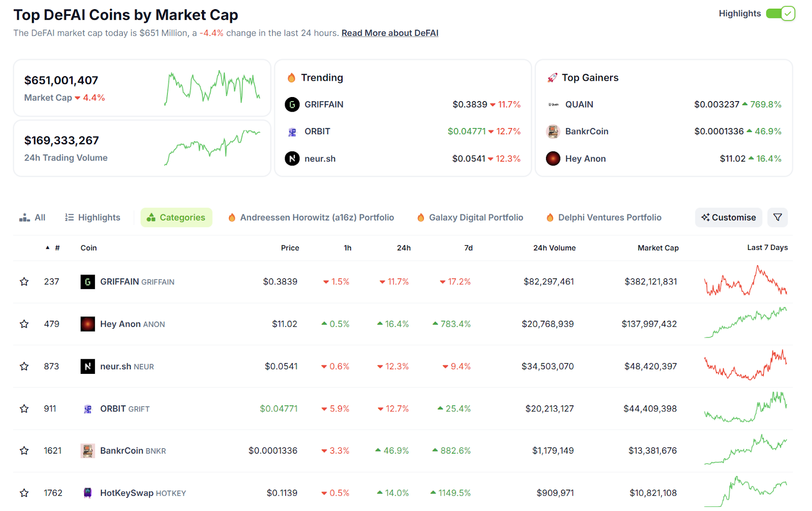Viewport: 812px width, 511px height.
Task: Sort table by 24h column
Action: click(404, 248)
